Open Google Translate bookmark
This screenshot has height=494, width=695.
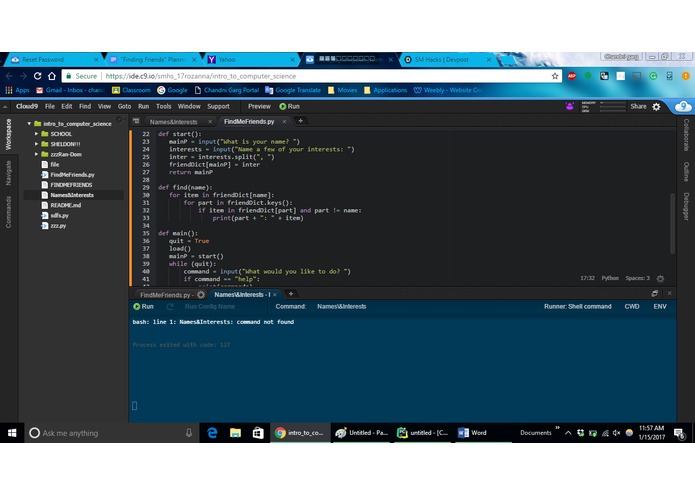pos(293,90)
